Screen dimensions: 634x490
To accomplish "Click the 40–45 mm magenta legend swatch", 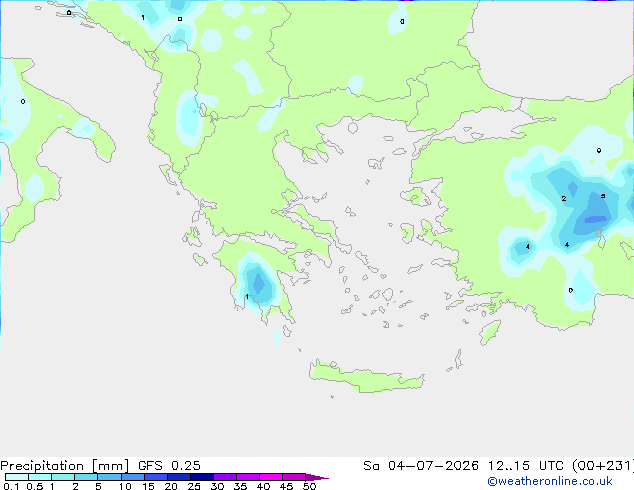I will (271, 477).
